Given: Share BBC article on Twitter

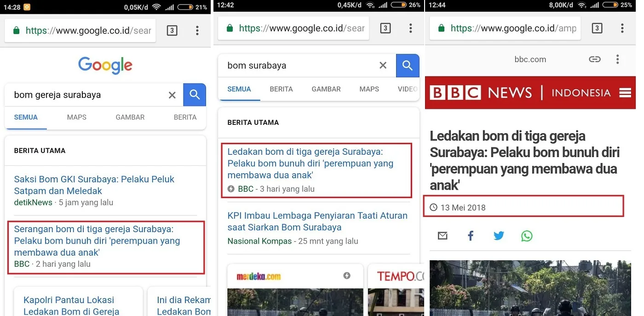Looking at the screenshot, I should click(x=499, y=236).
